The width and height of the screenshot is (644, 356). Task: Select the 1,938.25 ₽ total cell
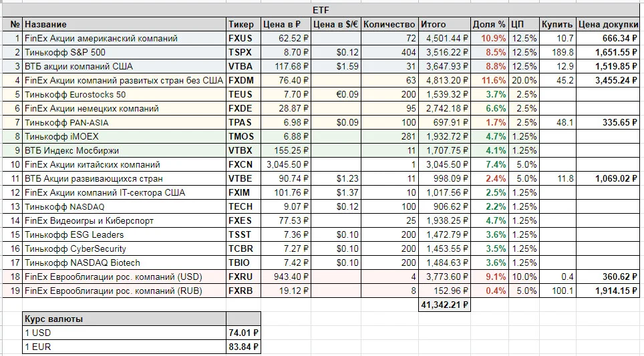click(444, 220)
